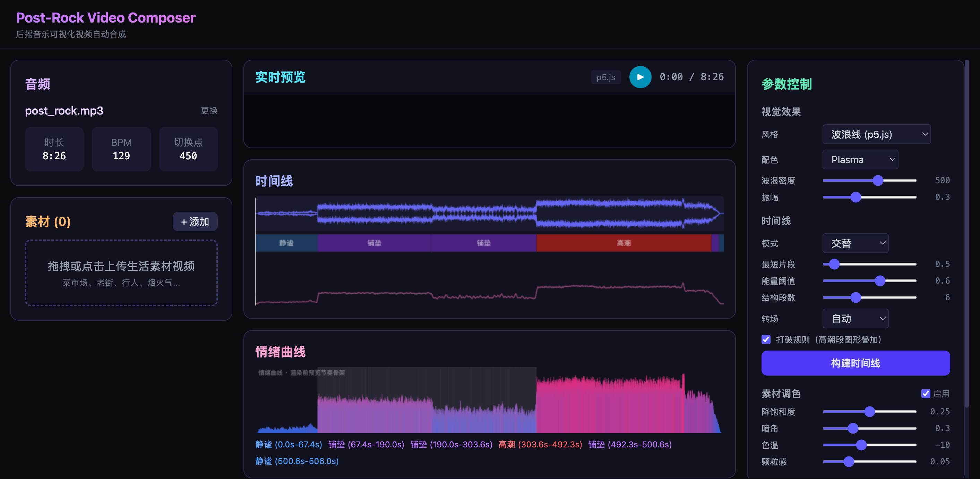Open the upload dropzone 拖拽或点击上传生活素材视频

pos(121,272)
